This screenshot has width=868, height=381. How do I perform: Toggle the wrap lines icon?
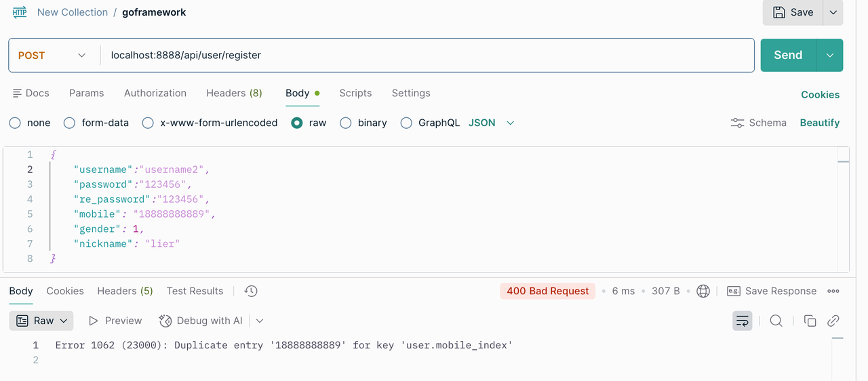[743, 321]
